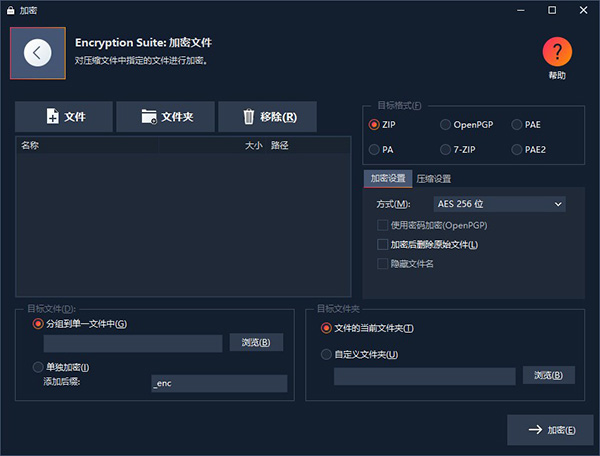Browse for the custom target folder 浏览(B)
Screen dimensions: 600x456
(548, 375)
